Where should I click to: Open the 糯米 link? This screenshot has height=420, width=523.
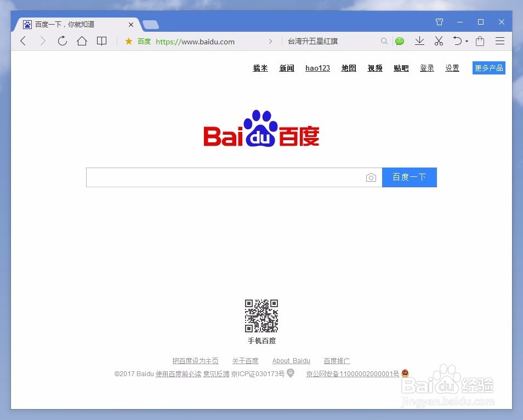coord(260,68)
